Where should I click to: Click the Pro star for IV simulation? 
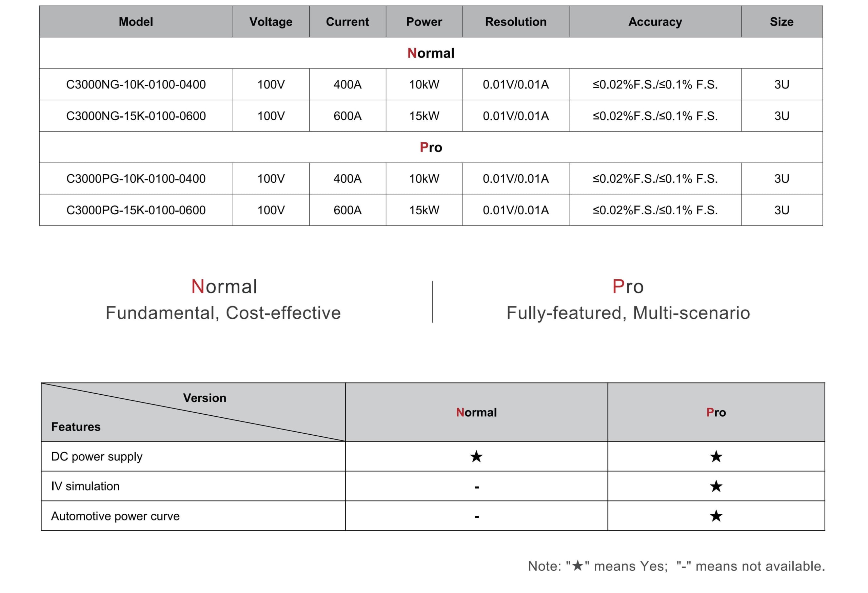tap(716, 486)
